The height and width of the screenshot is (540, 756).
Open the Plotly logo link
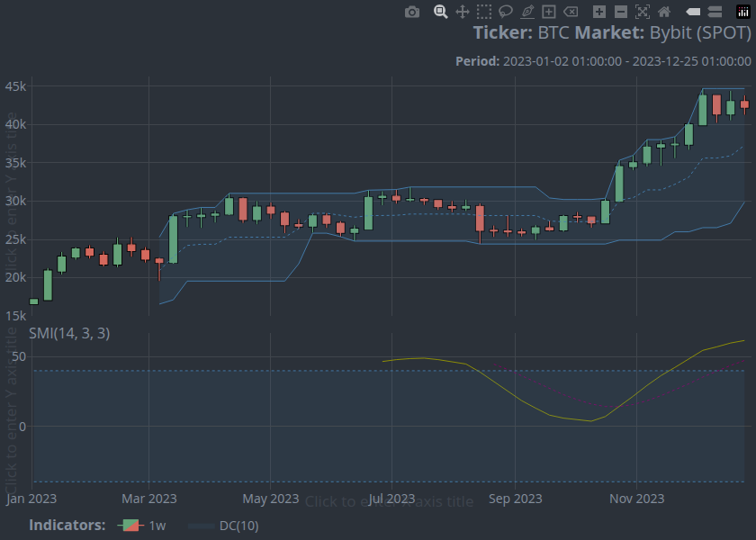743,12
